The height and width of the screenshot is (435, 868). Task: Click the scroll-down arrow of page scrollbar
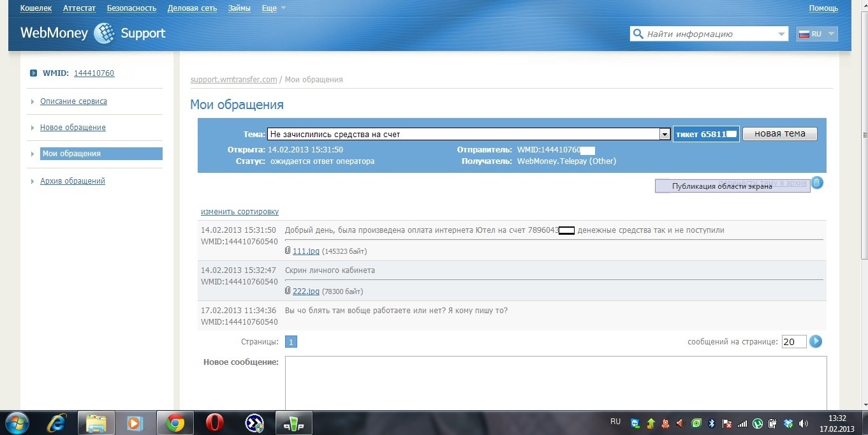864,404
